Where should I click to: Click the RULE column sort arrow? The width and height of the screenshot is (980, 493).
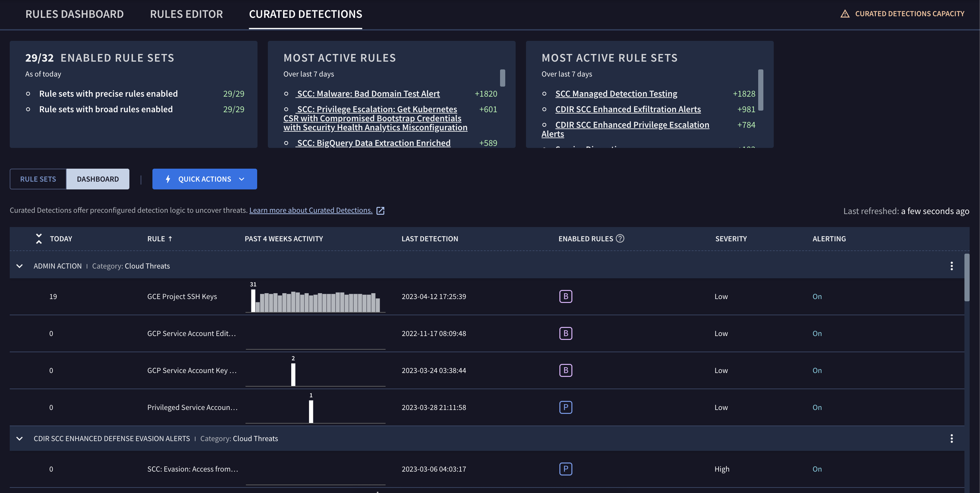click(172, 238)
